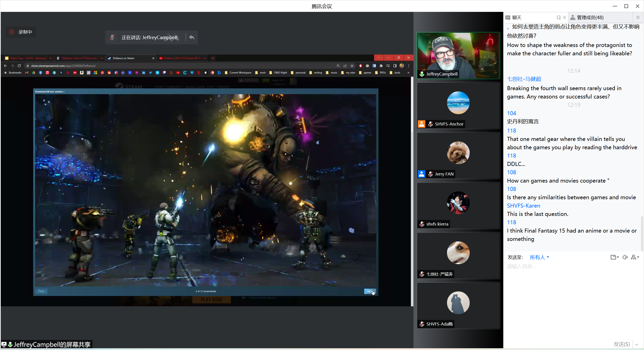Click JeffreyCampbell's active green mic icon
Screen dimensions: 644x350
point(422,74)
